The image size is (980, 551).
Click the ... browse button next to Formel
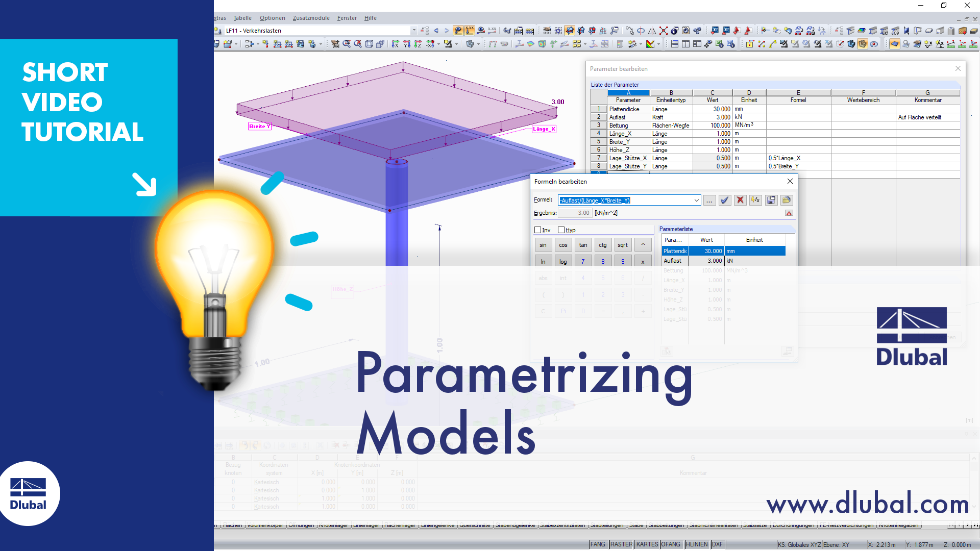pos(709,200)
